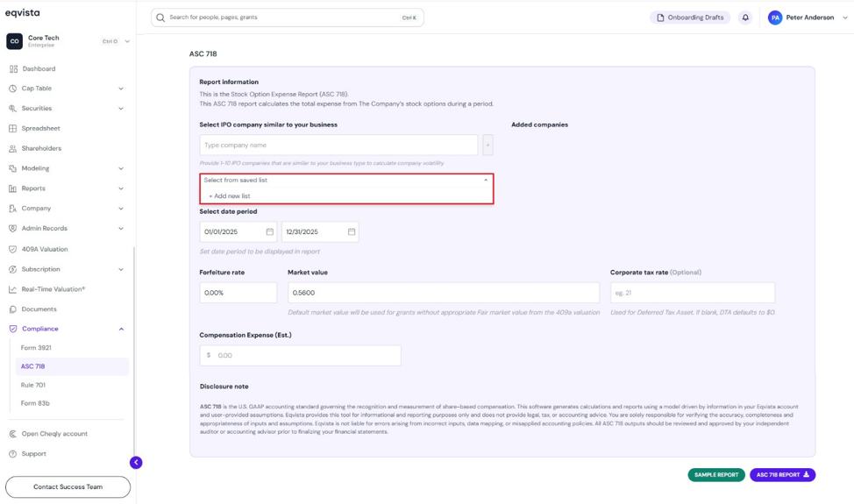Click the Core Tech company avatar
The height and width of the screenshot is (504, 854).
tap(14, 41)
